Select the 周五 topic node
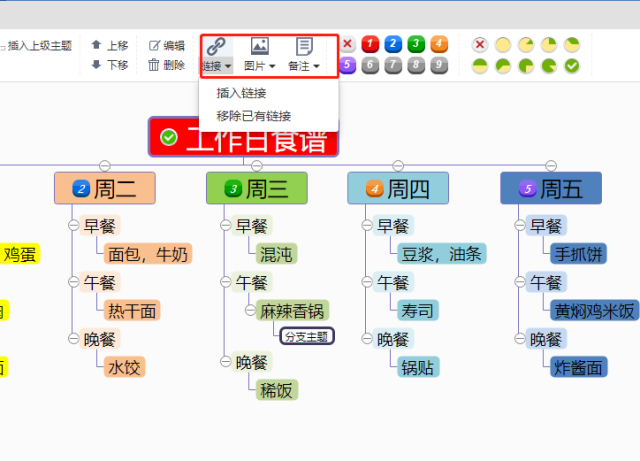The height and width of the screenshot is (461, 640). (551, 188)
